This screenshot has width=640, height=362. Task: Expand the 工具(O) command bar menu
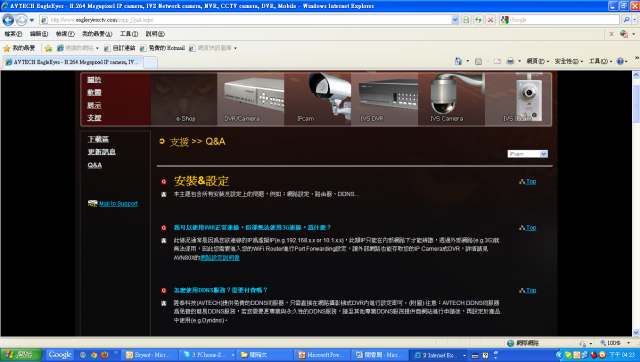click(x=600, y=61)
